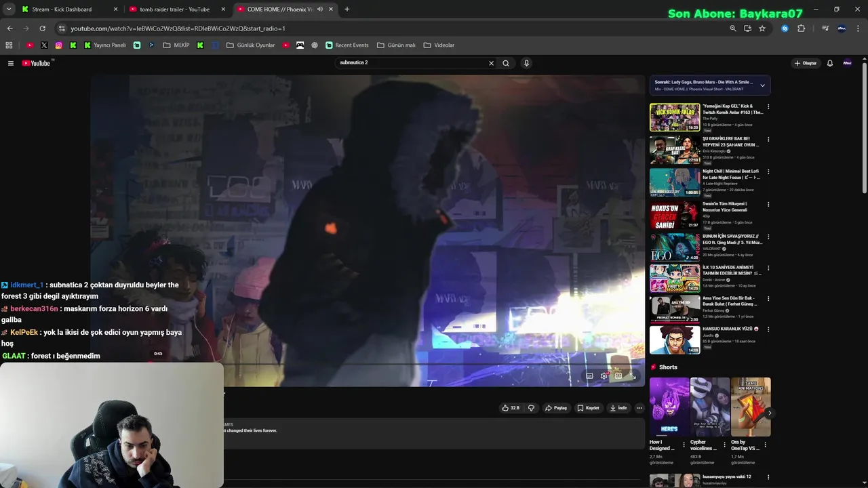The width and height of the screenshot is (868, 488).
Task: Open the Chrome apps grid shortcut
Action: click(9, 45)
